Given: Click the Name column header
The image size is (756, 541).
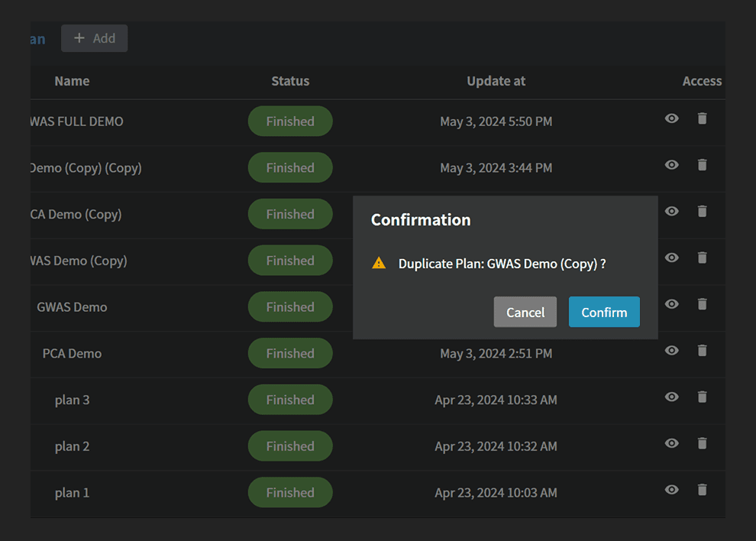Looking at the screenshot, I should [x=72, y=81].
